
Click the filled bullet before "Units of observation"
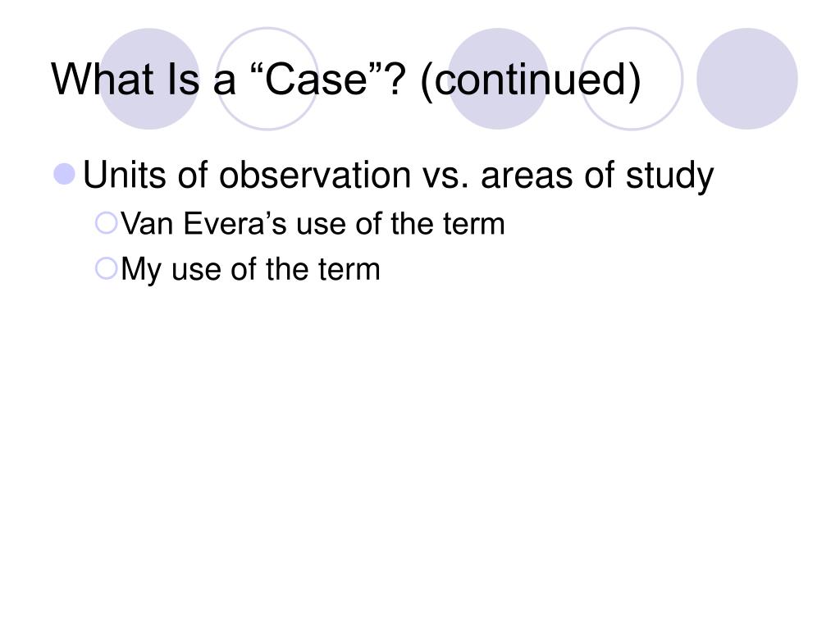(x=65, y=174)
